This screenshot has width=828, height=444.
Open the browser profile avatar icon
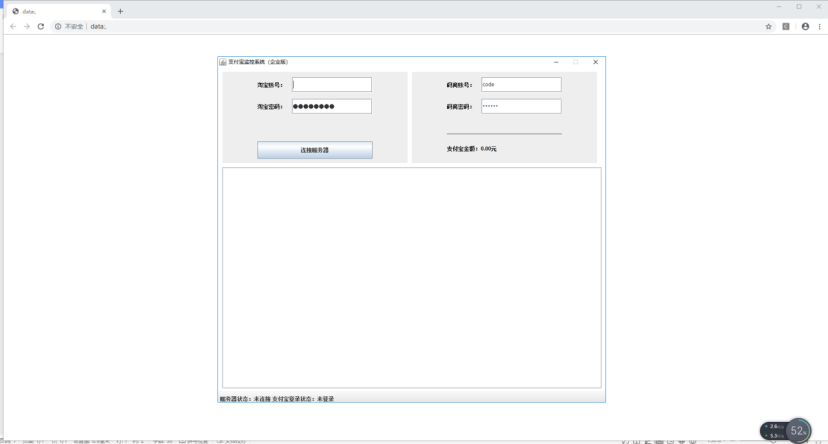click(805, 26)
